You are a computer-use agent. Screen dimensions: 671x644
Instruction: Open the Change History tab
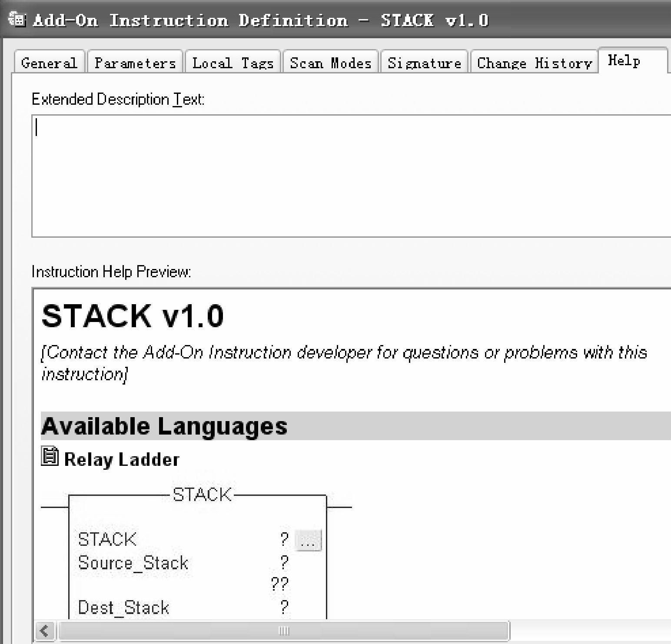tap(535, 63)
